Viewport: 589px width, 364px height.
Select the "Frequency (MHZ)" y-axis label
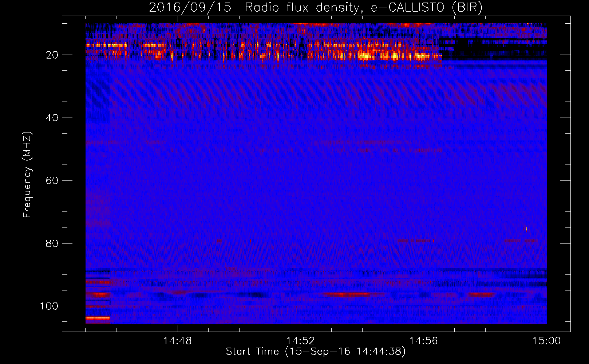point(27,175)
